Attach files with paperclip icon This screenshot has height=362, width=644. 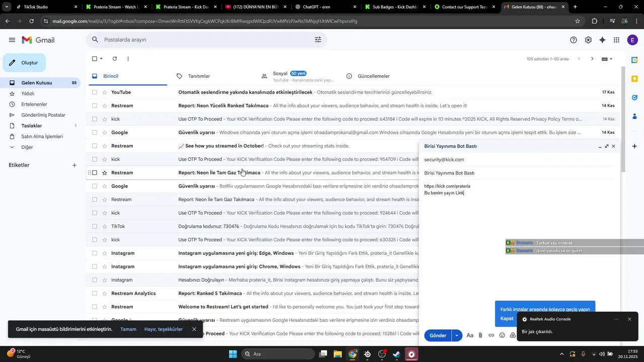480,335
